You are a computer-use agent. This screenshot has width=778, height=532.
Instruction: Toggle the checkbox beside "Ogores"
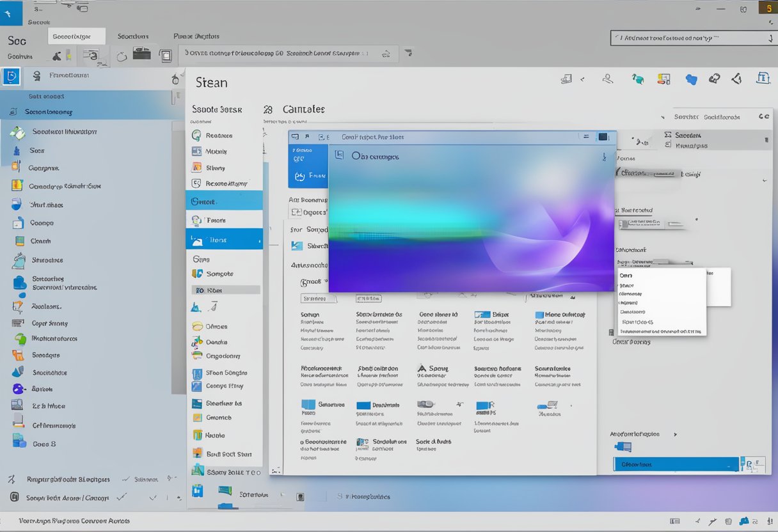[296, 212]
